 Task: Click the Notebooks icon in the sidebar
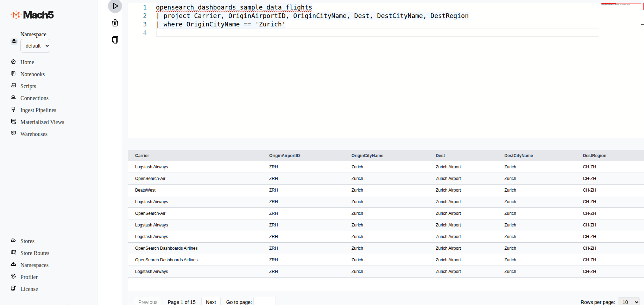(13, 74)
